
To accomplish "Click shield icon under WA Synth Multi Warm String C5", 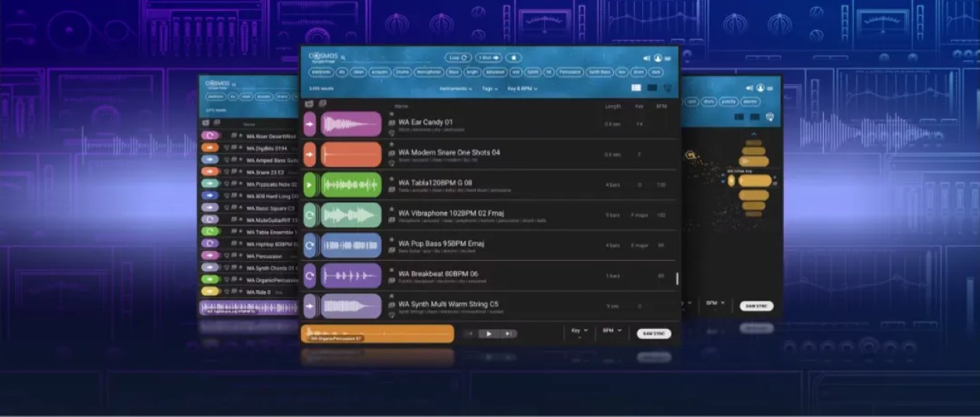I will coord(392,314).
